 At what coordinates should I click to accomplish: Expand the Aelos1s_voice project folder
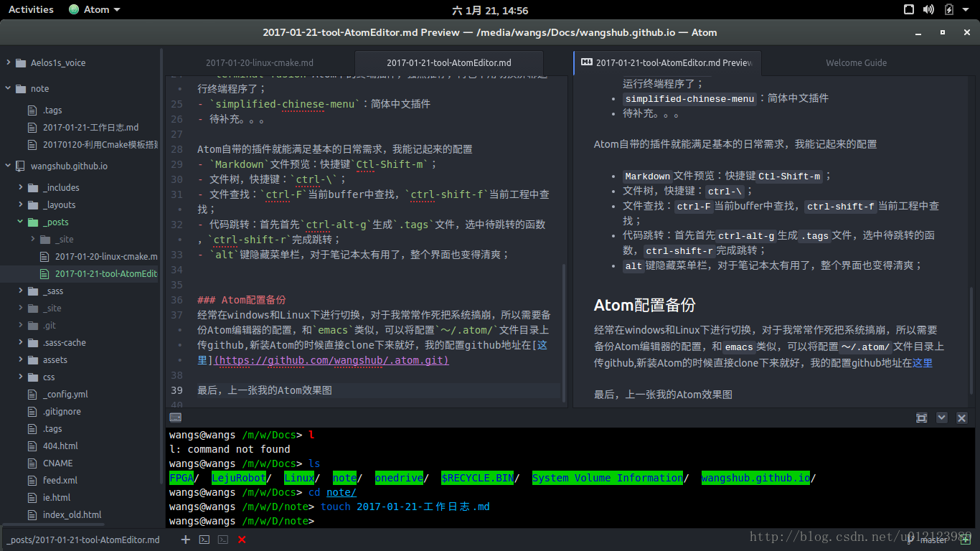pyautogui.click(x=8, y=63)
